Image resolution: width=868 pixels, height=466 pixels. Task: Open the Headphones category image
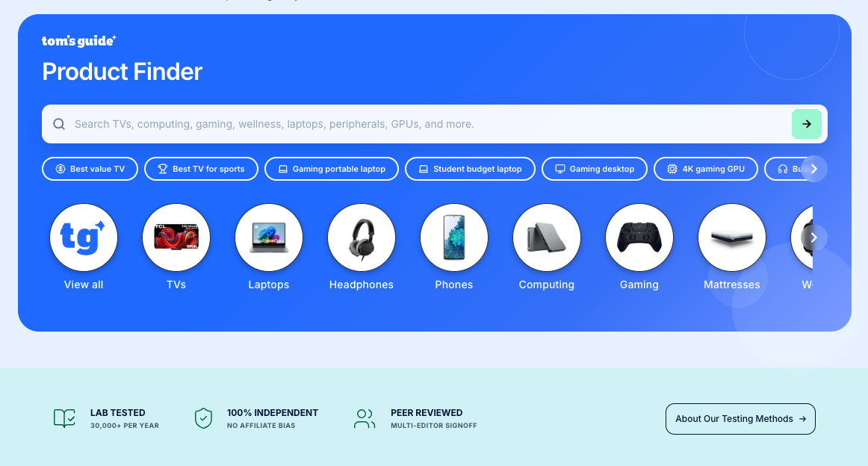tap(362, 237)
